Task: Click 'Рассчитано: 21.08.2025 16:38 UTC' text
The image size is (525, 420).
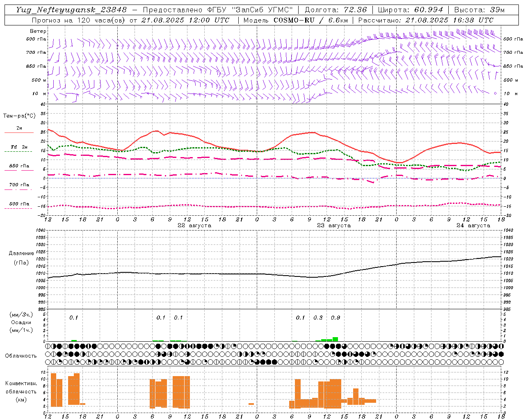Action: pos(426,20)
